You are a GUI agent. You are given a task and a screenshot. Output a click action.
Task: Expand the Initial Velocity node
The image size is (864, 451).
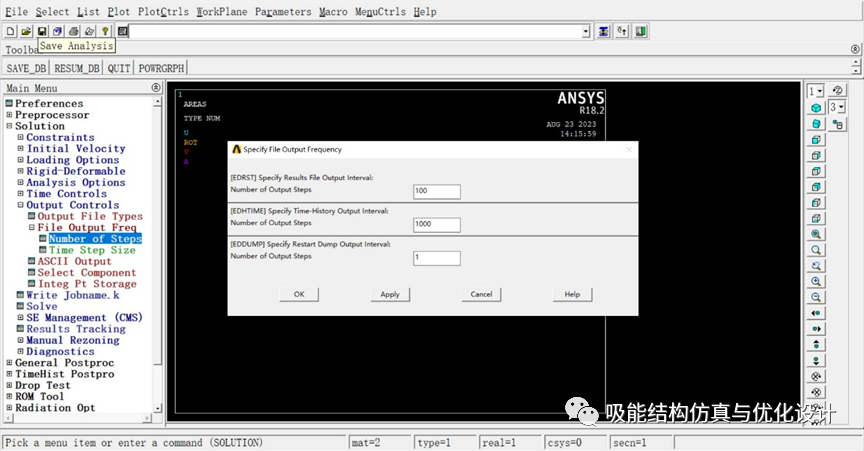(x=20, y=148)
